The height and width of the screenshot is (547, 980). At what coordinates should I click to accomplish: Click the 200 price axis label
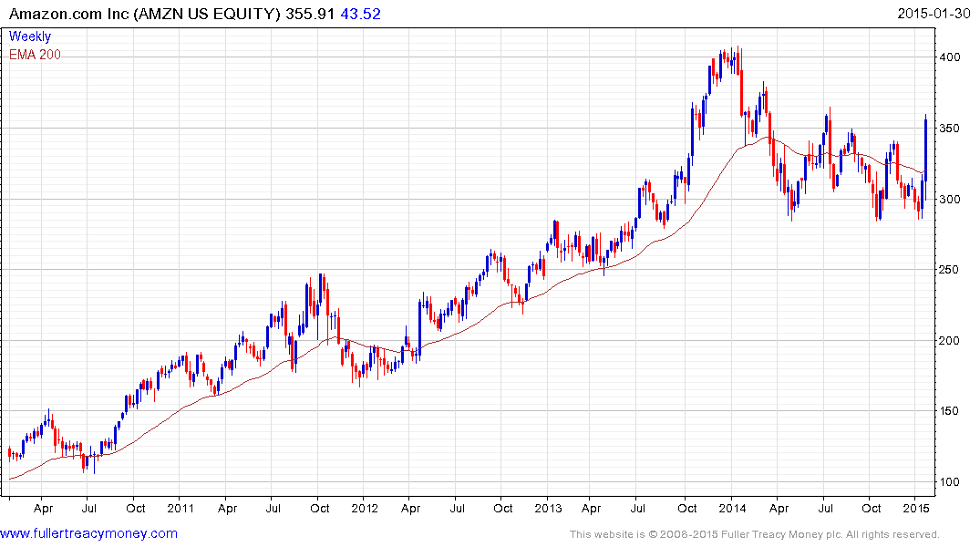950,340
